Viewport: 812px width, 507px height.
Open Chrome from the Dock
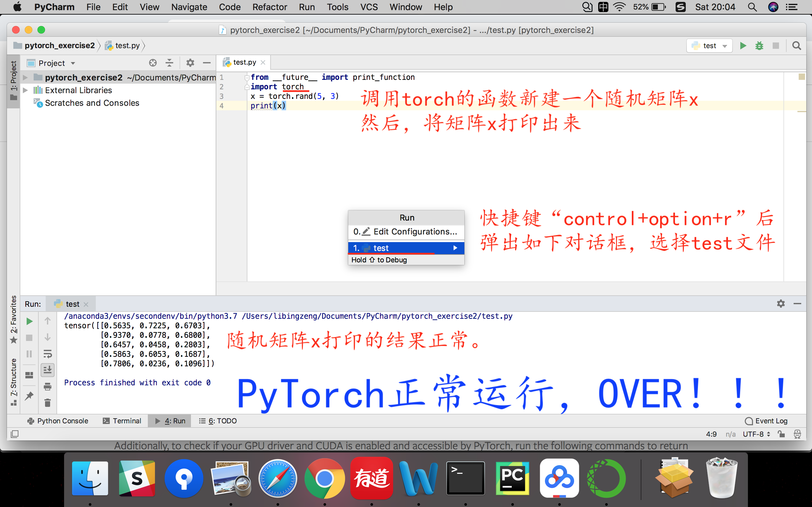[324, 478]
